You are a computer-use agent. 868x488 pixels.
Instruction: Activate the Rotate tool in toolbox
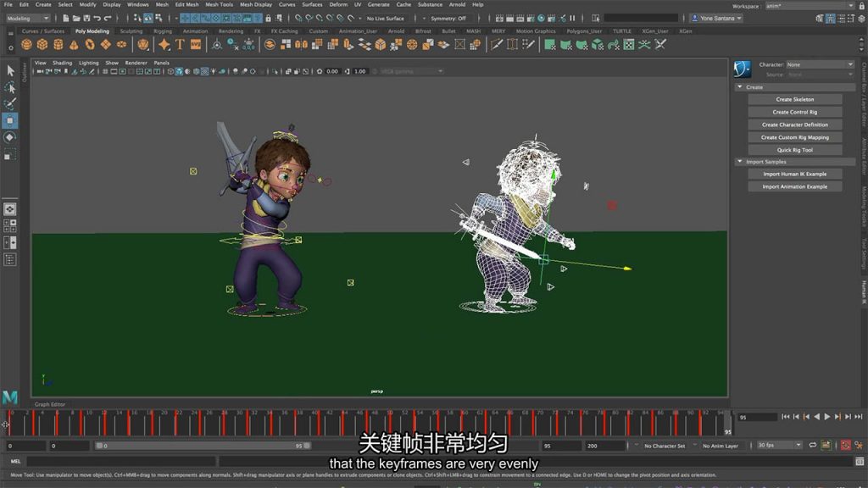coord(10,137)
